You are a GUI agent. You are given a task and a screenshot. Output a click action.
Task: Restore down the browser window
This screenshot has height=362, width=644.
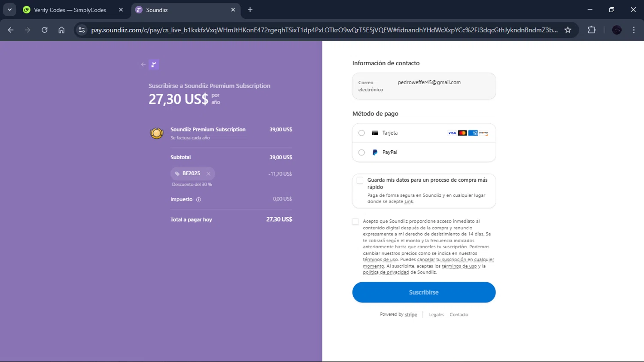(611, 9)
